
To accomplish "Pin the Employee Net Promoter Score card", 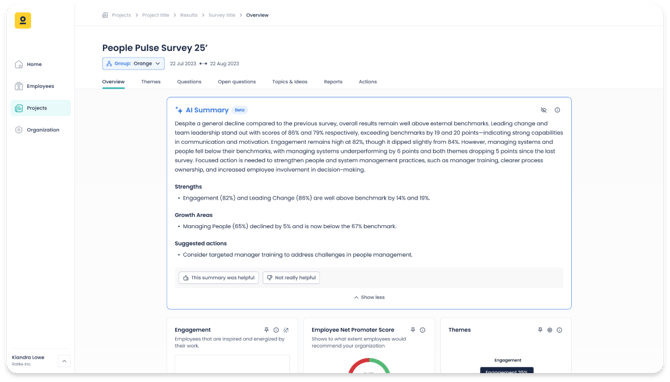I will click(413, 330).
